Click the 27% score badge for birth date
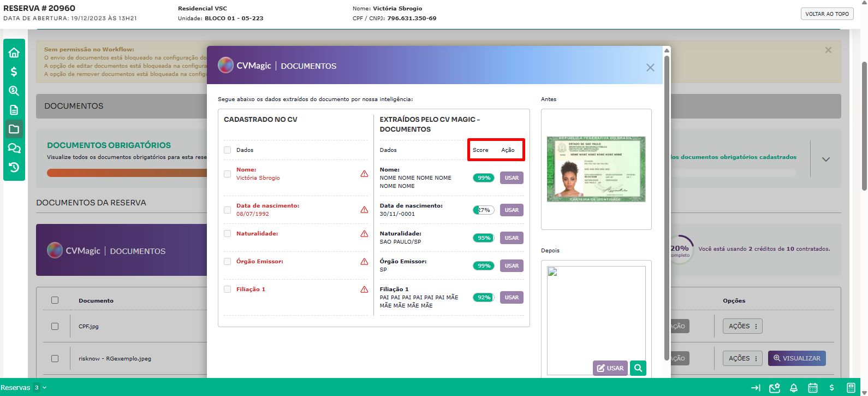This screenshot has width=868, height=396. [x=484, y=210]
